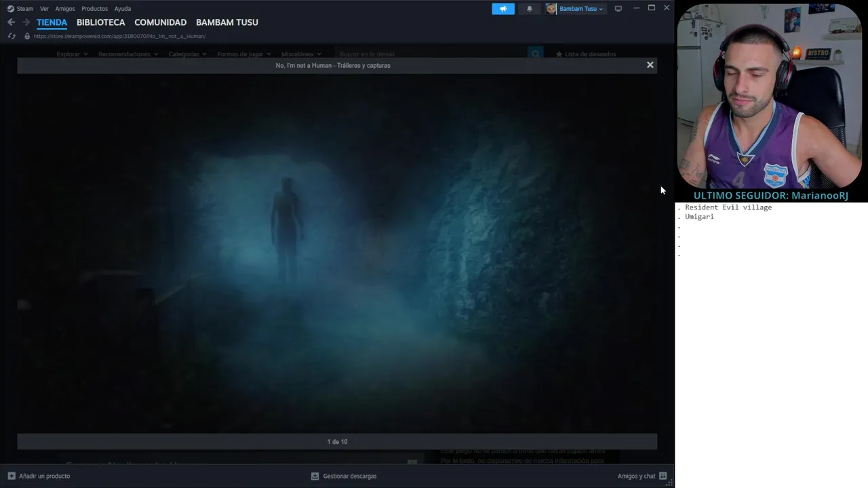This screenshot has height=488, width=868.
Task: Open Lista de deseados
Action: [x=586, y=54]
